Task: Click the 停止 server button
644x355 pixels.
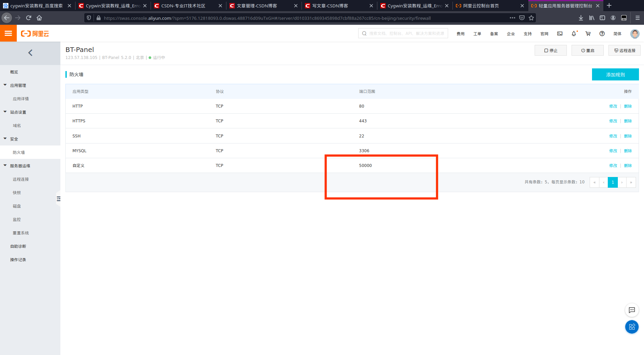Action: 550,50
